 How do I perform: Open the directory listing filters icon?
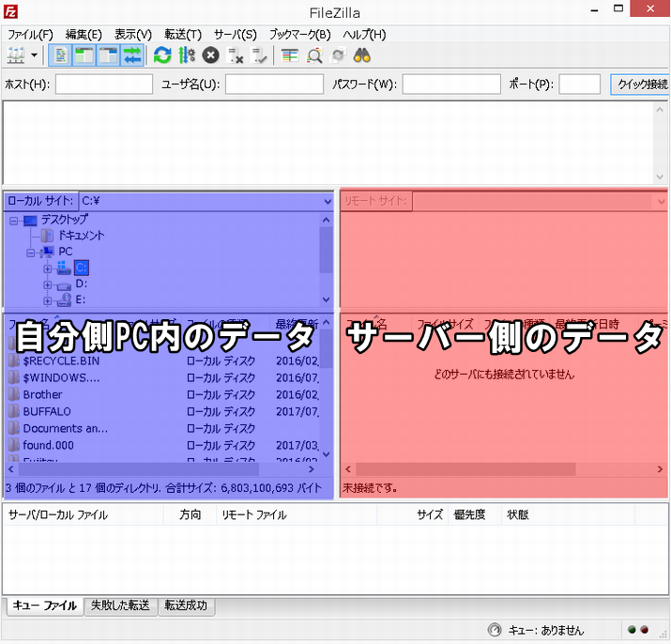coord(290,55)
